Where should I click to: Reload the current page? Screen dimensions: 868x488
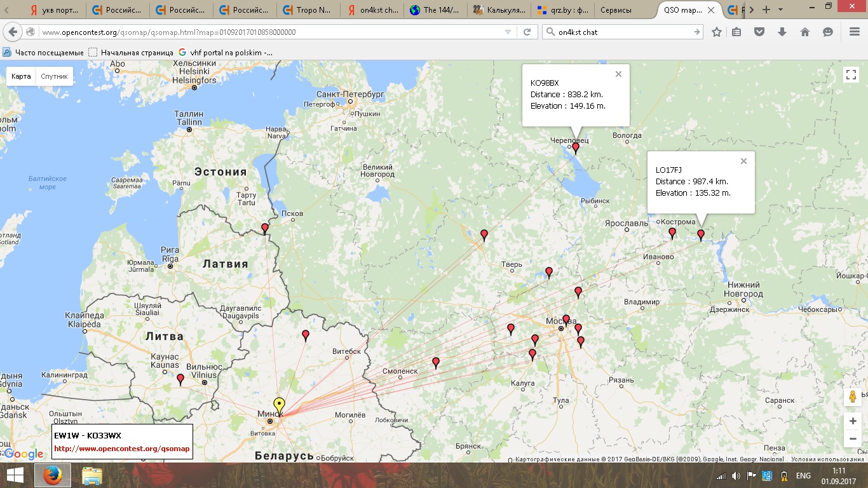click(527, 32)
